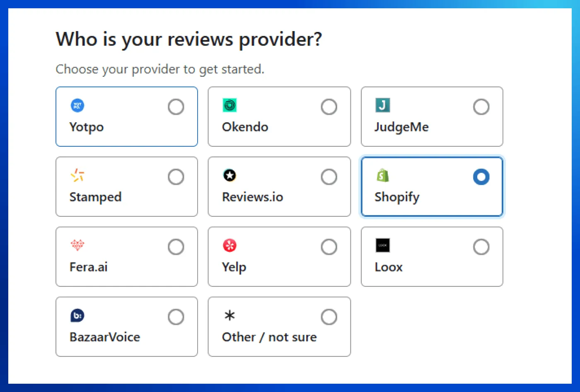Click the asterisk icon for Other option

(229, 315)
